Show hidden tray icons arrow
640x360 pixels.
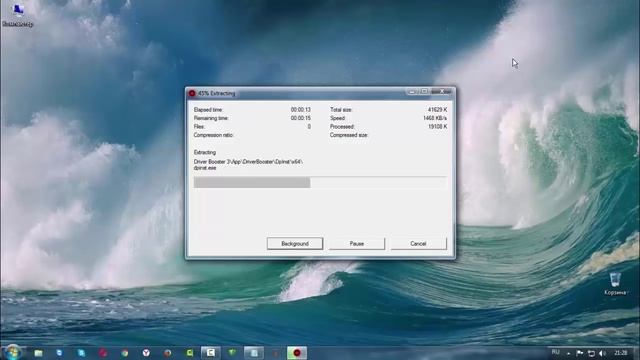click(569, 353)
